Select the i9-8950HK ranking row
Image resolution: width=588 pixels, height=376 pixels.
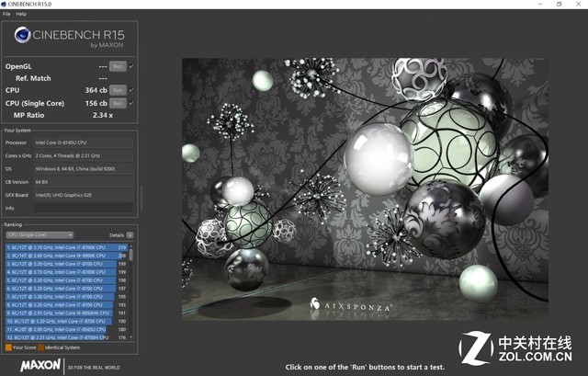tap(64, 313)
